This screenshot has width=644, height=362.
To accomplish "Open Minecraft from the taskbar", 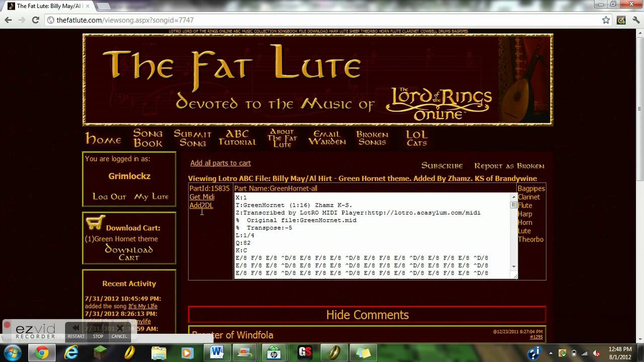I will 100,352.
